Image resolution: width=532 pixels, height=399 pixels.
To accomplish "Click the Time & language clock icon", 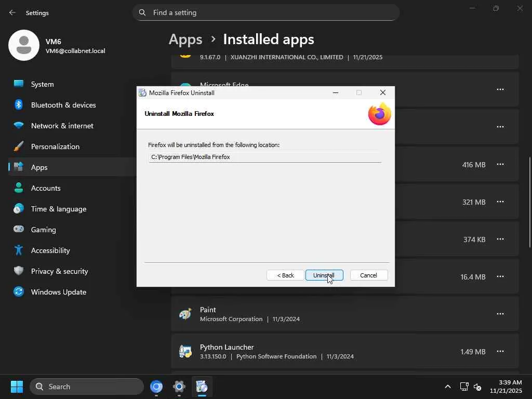I will [19, 209].
